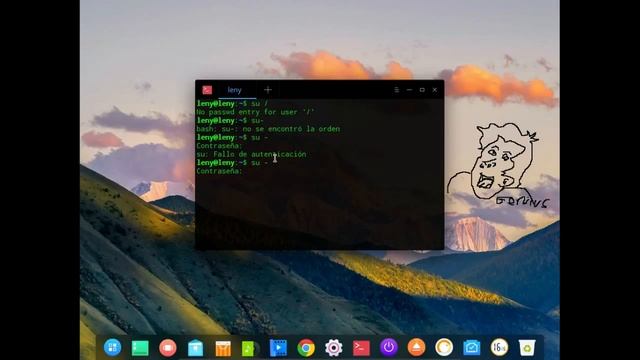Open the purple power button icon

pos(389,348)
